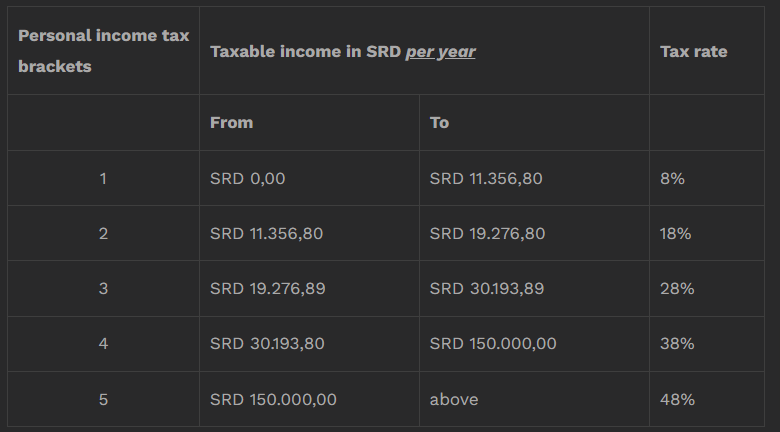Select the 'SRD 19.276,80' cell
Viewport: 780px width, 432px height.
point(534,233)
